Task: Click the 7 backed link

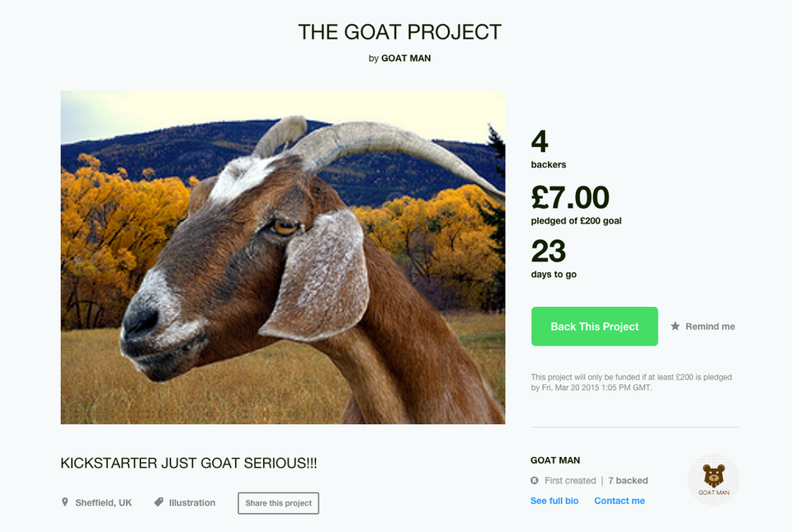Action: click(628, 481)
